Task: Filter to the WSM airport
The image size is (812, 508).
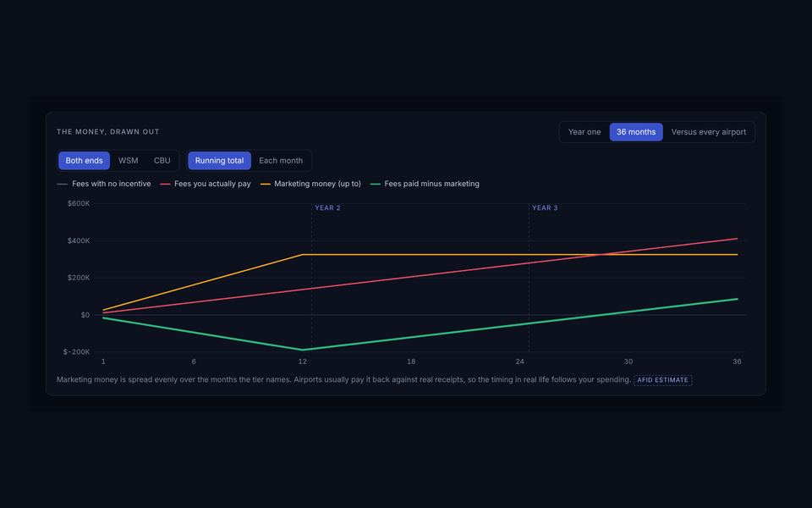Action: pyautogui.click(x=128, y=161)
